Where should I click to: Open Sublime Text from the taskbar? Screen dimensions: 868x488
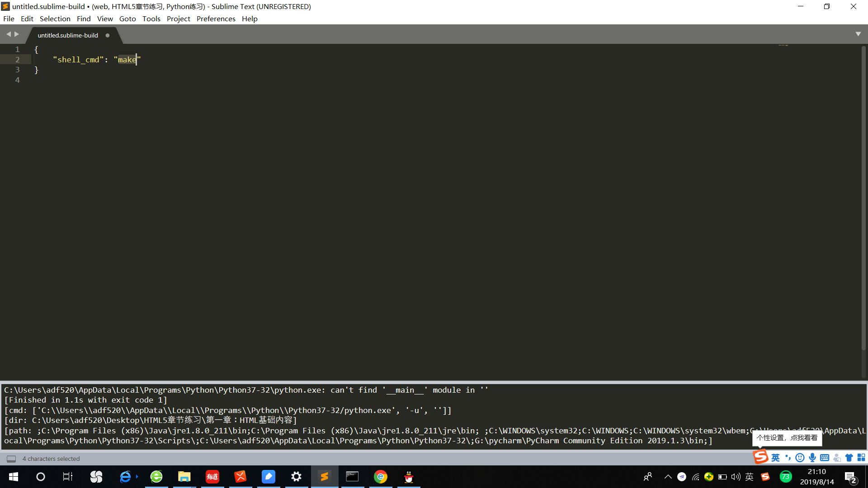(x=324, y=477)
